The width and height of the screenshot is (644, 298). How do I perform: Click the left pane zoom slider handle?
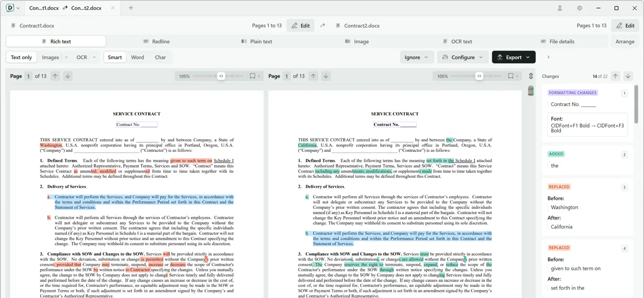(221, 76)
